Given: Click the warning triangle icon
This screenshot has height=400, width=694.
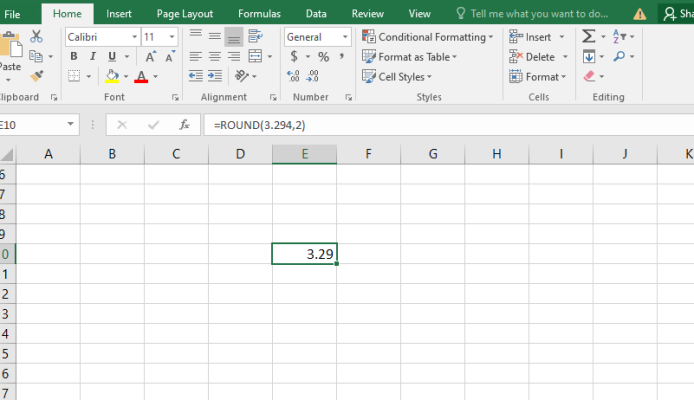Looking at the screenshot, I should (x=640, y=14).
